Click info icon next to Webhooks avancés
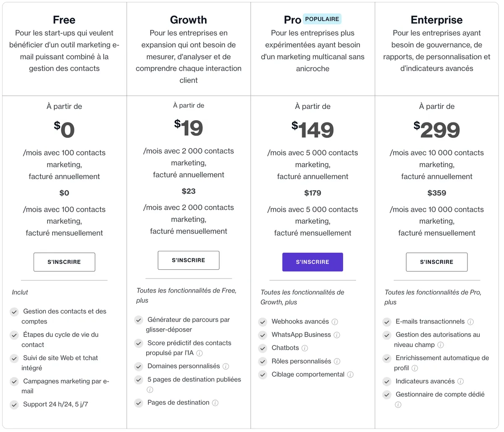The image size is (504, 432). (x=335, y=322)
